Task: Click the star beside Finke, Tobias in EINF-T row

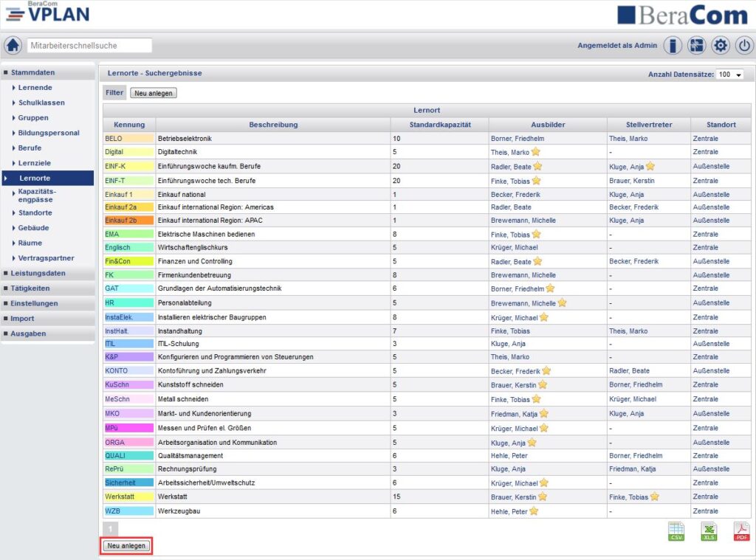Action: pos(536,181)
